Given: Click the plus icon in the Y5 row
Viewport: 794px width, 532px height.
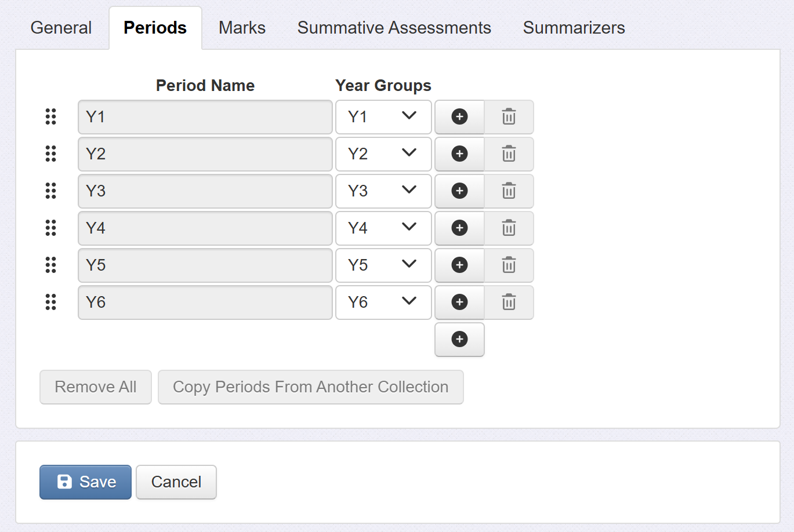Looking at the screenshot, I should (x=459, y=265).
